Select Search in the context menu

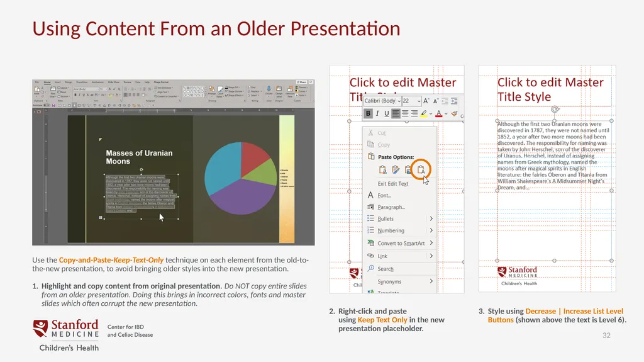coord(386,269)
